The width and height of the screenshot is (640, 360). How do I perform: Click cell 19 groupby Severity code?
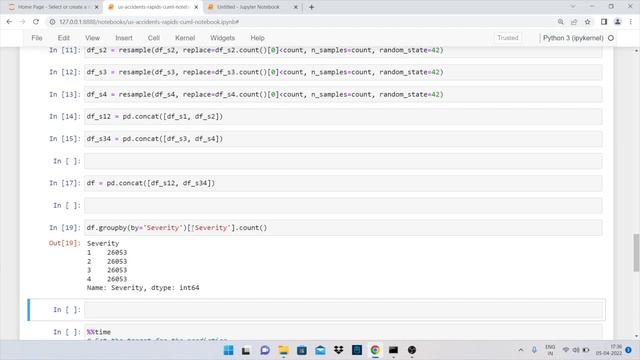point(343,228)
